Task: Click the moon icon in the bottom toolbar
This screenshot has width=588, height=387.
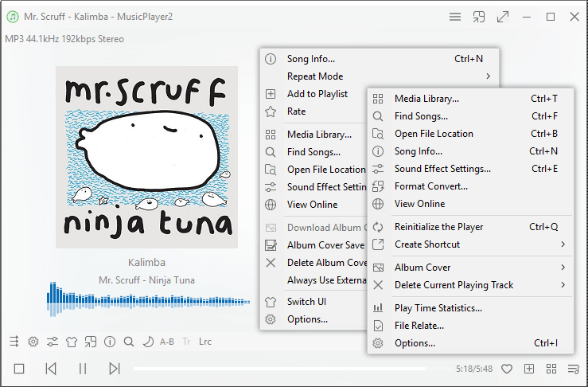Action: click(147, 342)
